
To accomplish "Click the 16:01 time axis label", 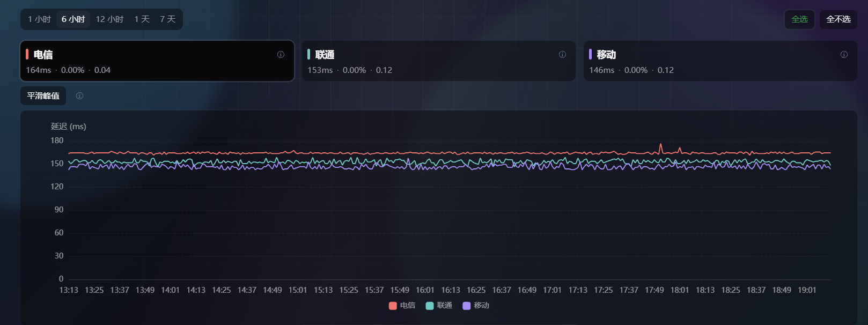I will (x=425, y=290).
